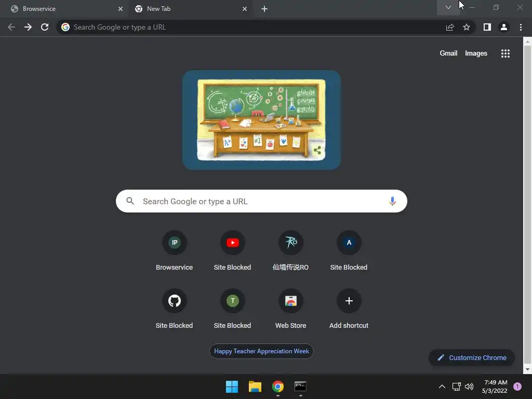Share this page using share icon
532x399 pixels.
[x=450, y=27]
